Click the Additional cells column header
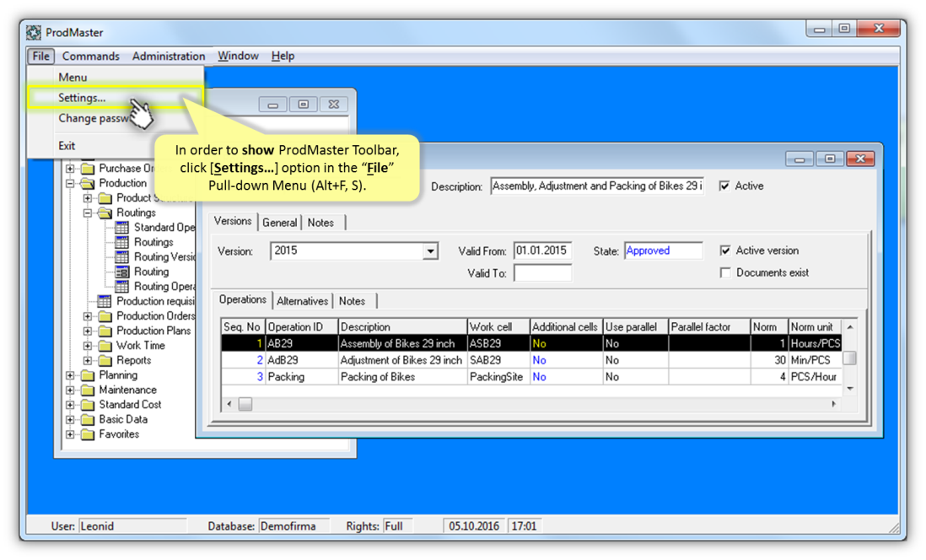This screenshot has height=560, width=926. pos(566,326)
